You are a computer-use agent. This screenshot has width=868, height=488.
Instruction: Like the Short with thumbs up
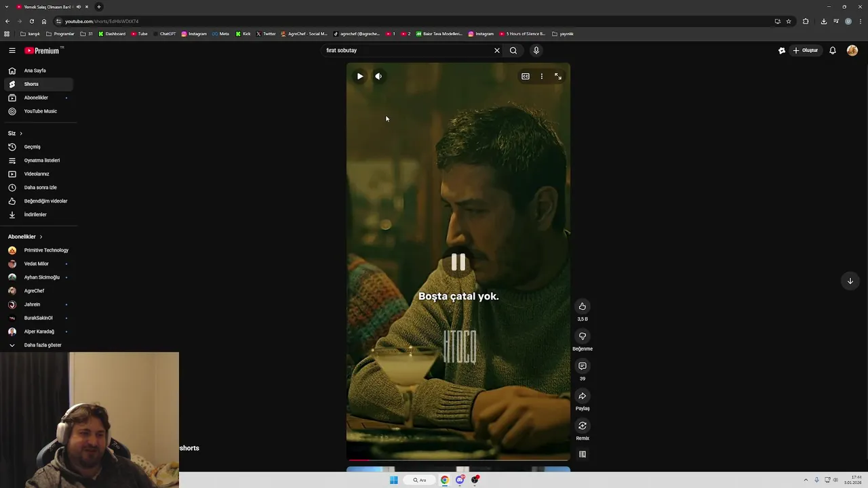582,306
